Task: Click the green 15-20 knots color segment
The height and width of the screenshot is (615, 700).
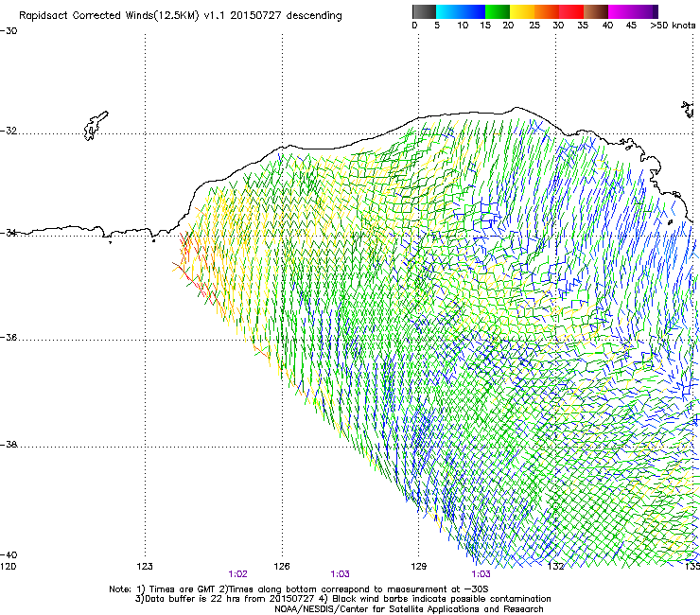Action: pyautogui.click(x=498, y=11)
